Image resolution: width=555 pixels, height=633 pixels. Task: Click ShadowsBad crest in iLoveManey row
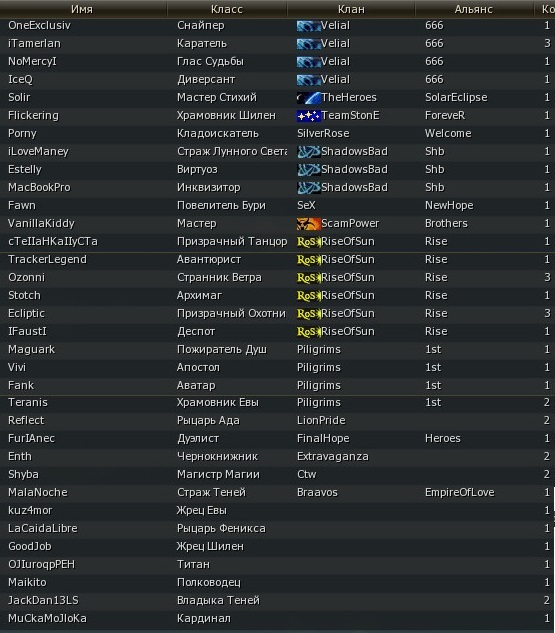[308, 152]
